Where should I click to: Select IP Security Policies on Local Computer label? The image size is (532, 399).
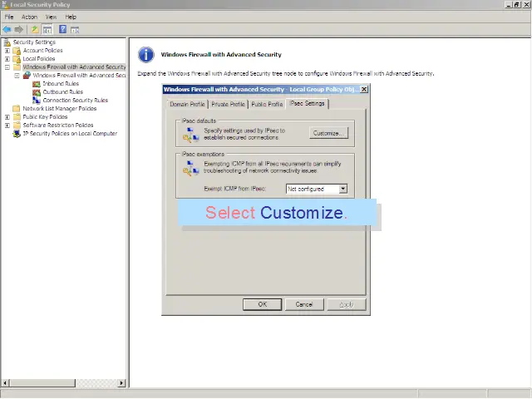click(70, 134)
